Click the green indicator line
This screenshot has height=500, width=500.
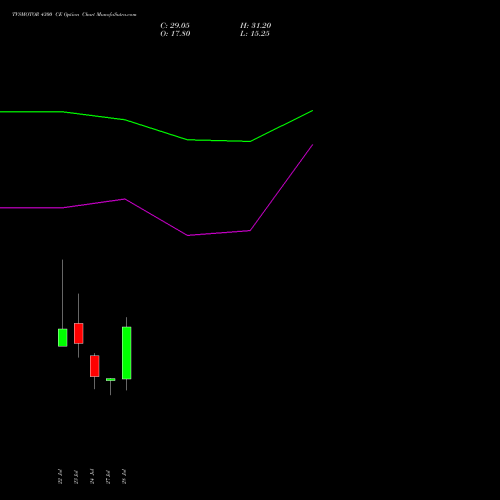point(157,130)
